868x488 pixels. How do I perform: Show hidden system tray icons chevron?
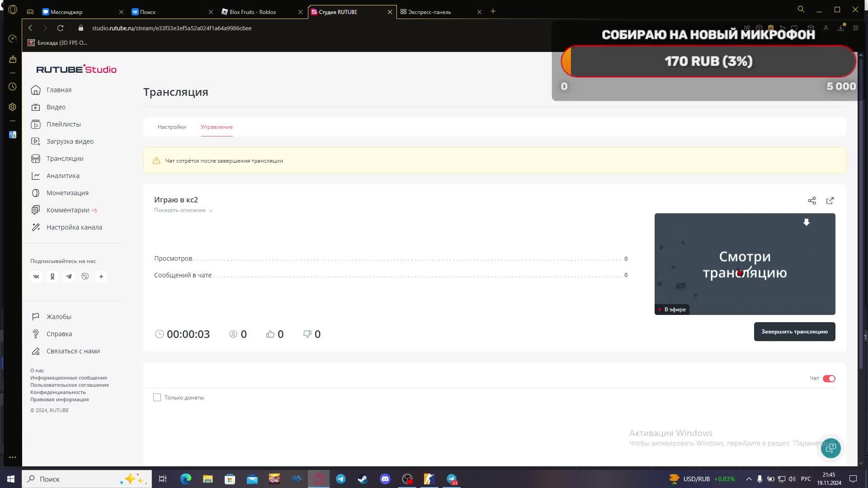pyautogui.click(x=749, y=479)
